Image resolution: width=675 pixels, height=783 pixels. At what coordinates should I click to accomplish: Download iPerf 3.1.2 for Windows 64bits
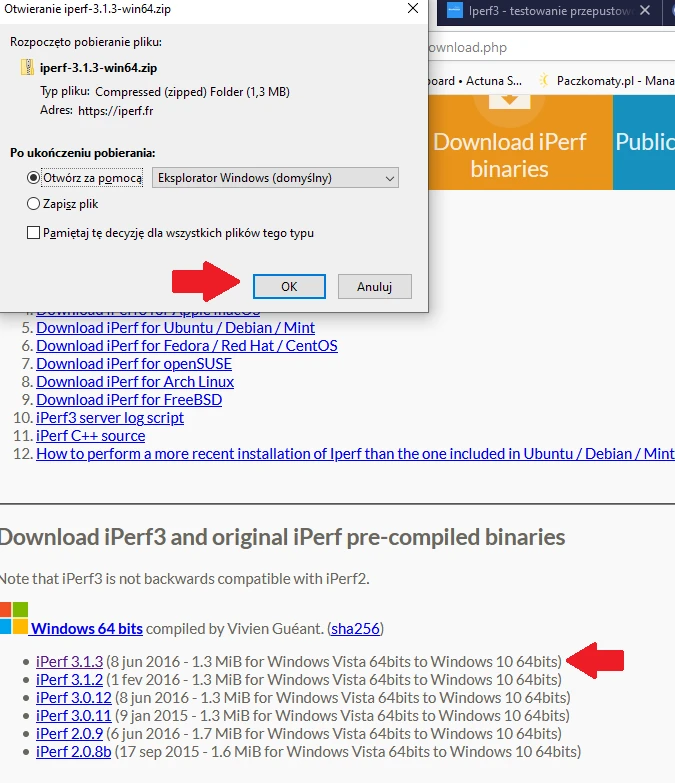tap(69, 680)
